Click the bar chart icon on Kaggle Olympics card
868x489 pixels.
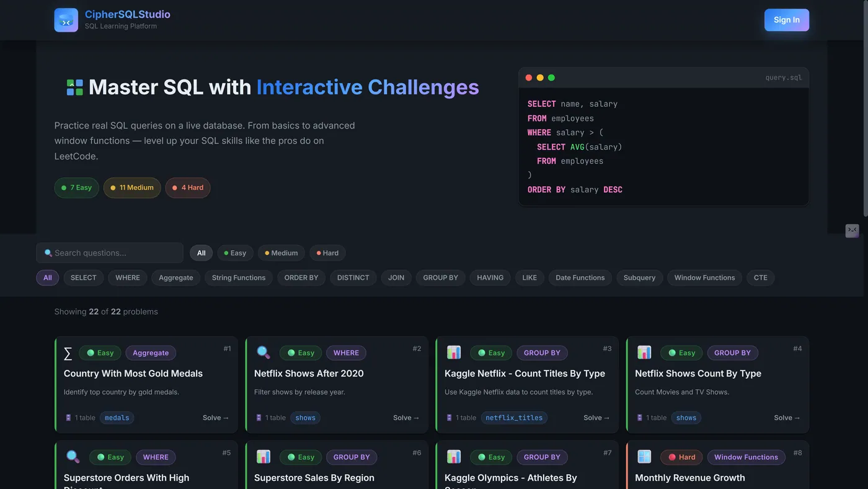click(454, 457)
